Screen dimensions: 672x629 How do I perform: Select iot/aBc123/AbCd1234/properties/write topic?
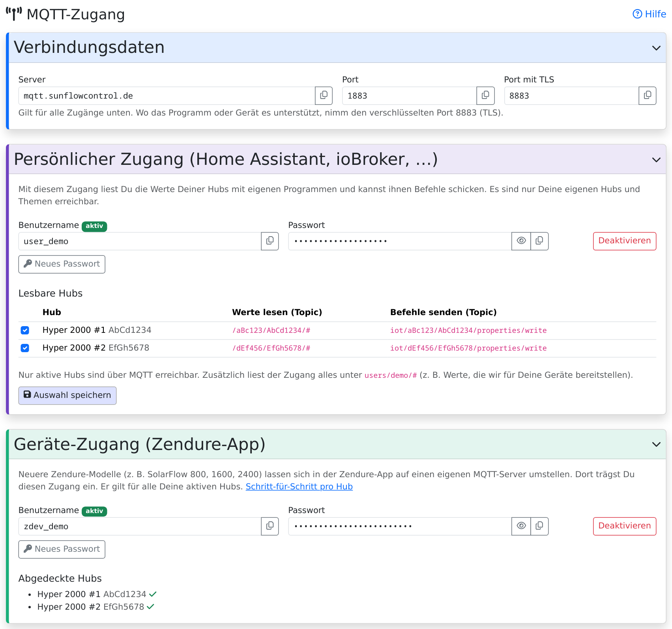pos(468,330)
